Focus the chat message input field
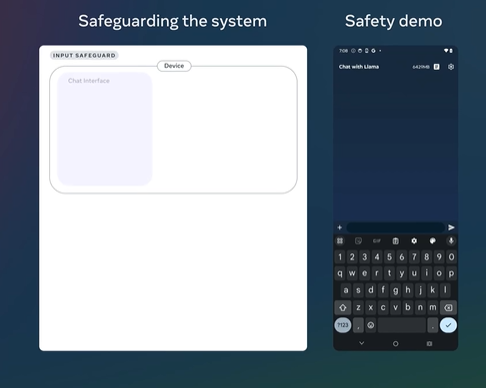Screen dimensions: 486x388 [x=395, y=227]
